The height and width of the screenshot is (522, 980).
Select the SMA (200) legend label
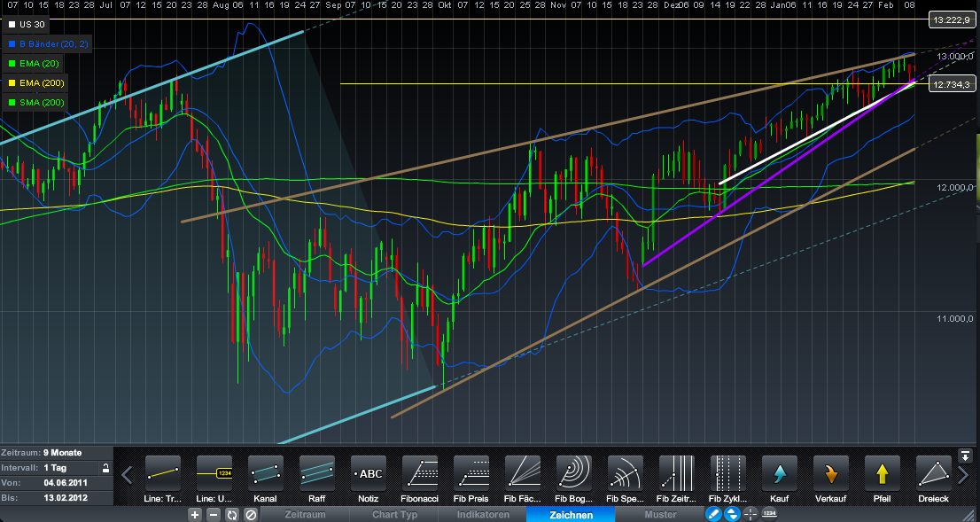coord(42,103)
